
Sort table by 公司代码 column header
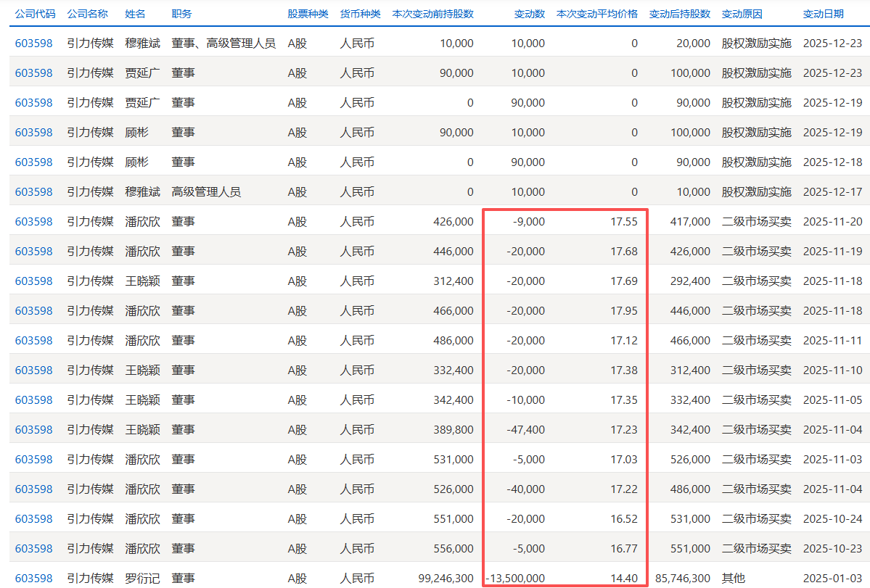[29, 12]
